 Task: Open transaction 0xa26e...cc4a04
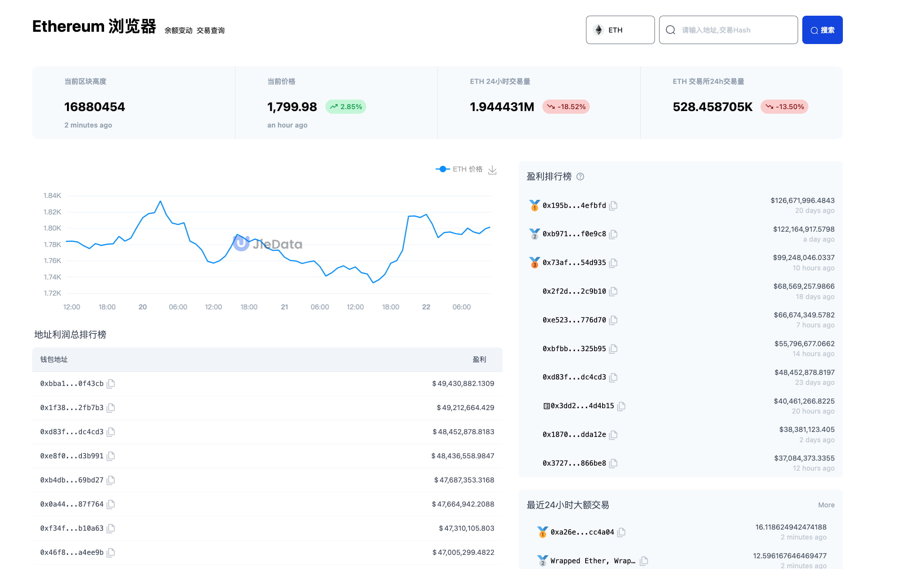[x=582, y=532]
